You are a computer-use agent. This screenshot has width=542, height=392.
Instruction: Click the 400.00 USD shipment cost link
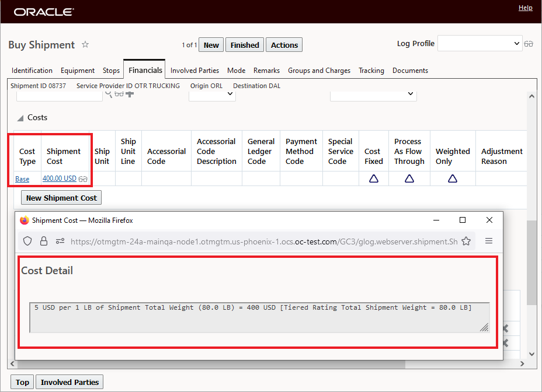[x=60, y=178]
